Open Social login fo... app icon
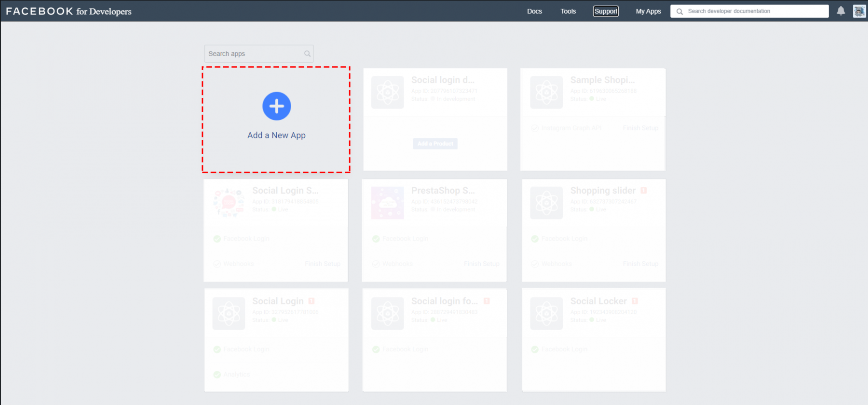 point(388,313)
